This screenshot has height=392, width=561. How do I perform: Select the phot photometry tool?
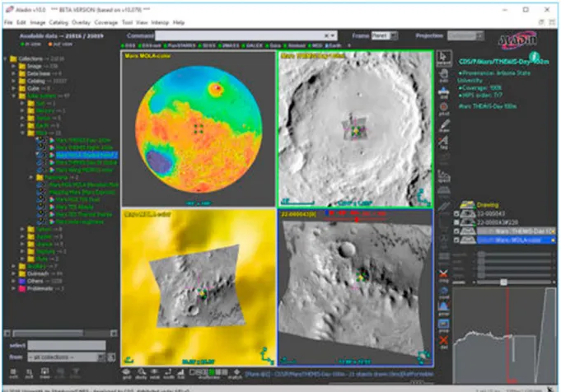pyautogui.click(x=444, y=109)
